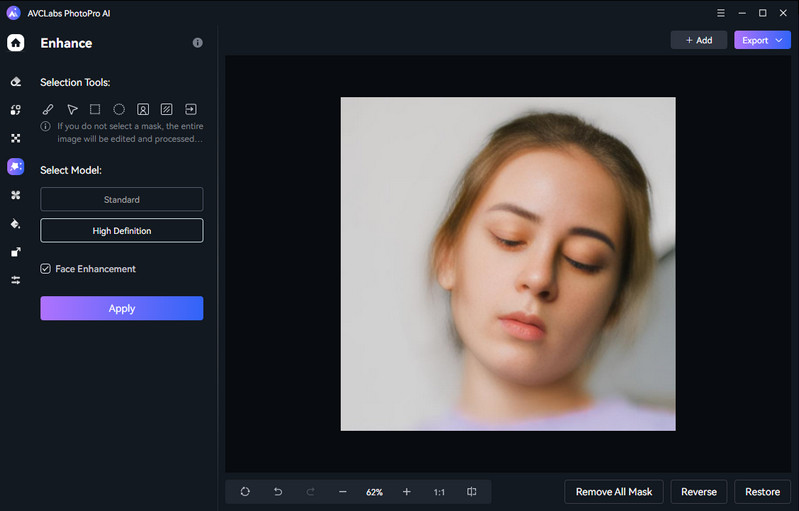
Task: Select the brush selection tool
Action: click(x=48, y=109)
